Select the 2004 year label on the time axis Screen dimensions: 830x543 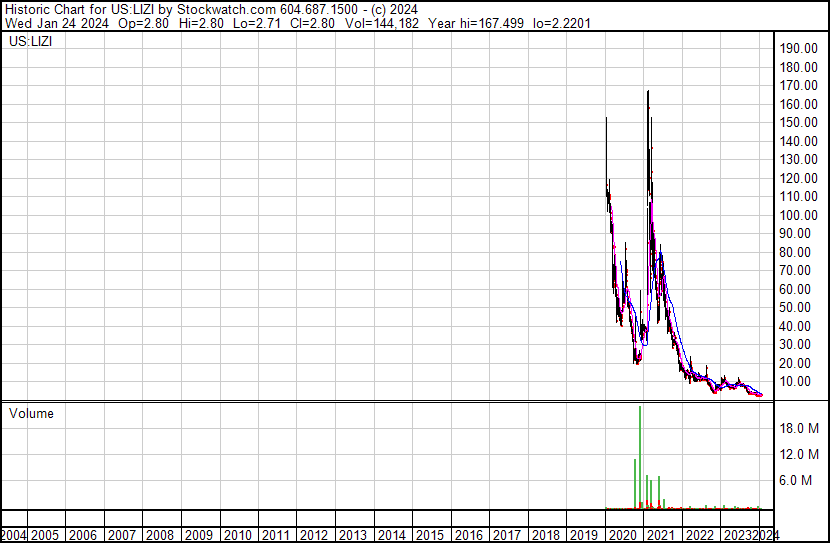15,535
